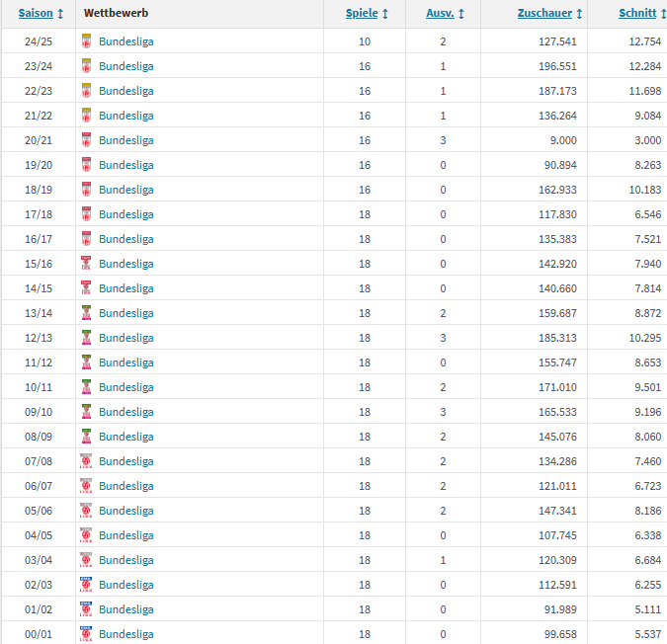Click the club crest icon in the 02/03 row

tap(87, 585)
